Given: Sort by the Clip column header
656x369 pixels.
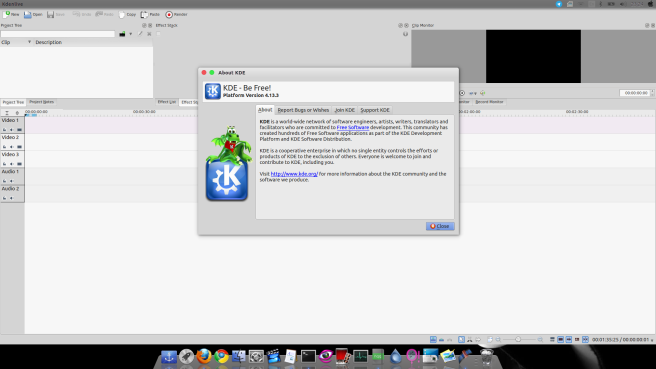Looking at the screenshot, I should pyautogui.click(x=16, y=42).
